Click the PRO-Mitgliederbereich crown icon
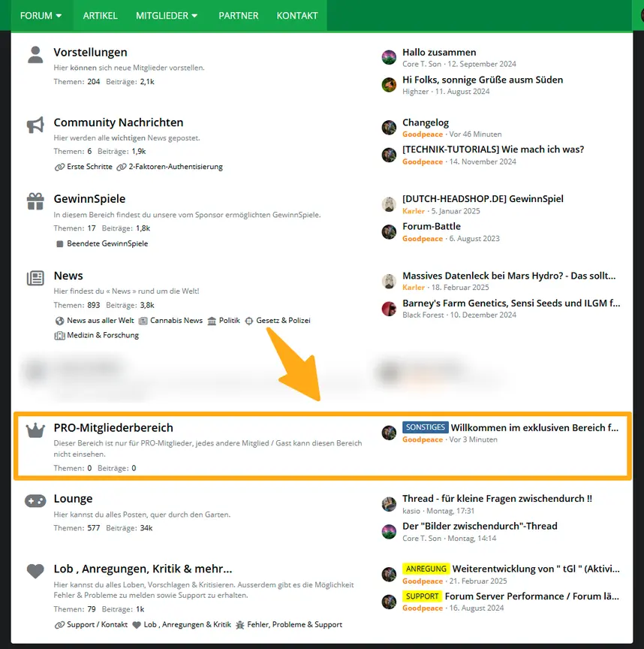Viewport: 644px width, 649px height. click(35, 430)
